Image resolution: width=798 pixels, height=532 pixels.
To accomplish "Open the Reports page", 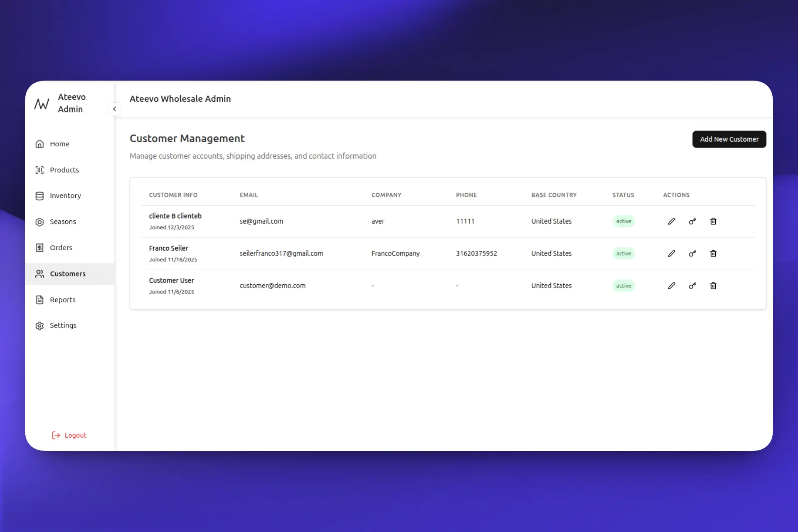I will pos(70,300).
